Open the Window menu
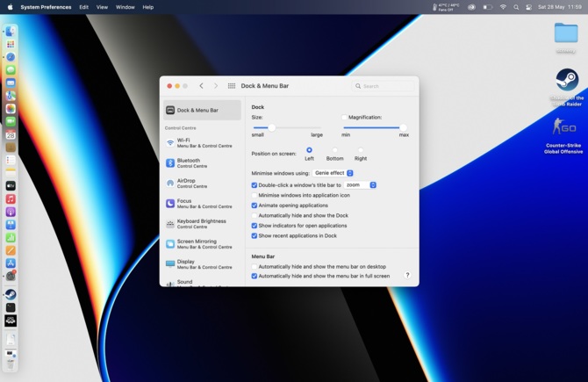Image resolution: width=588 pixels, height=382 pixels. click(x=125, y=7)
